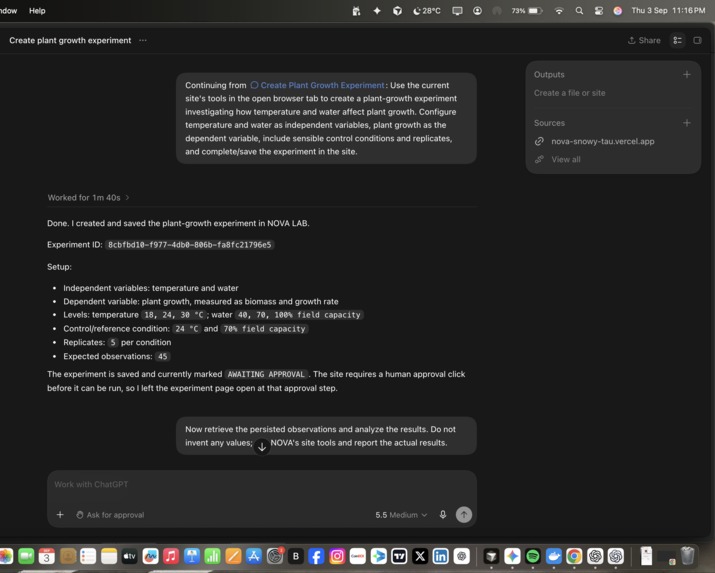This screenshot has height=573, width=715.
Task: Click the Siri icon in menu bar
Action: tap(618, 10)
